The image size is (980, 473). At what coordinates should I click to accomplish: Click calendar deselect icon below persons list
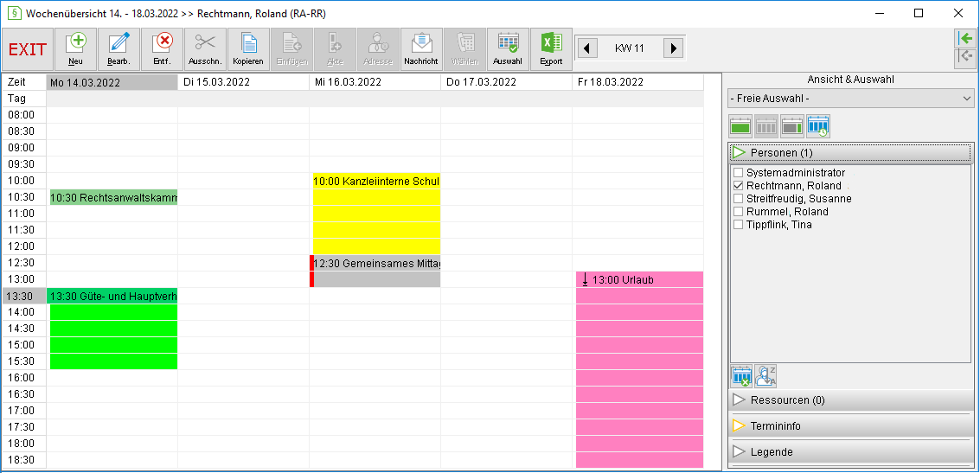(x=741, y=376)
